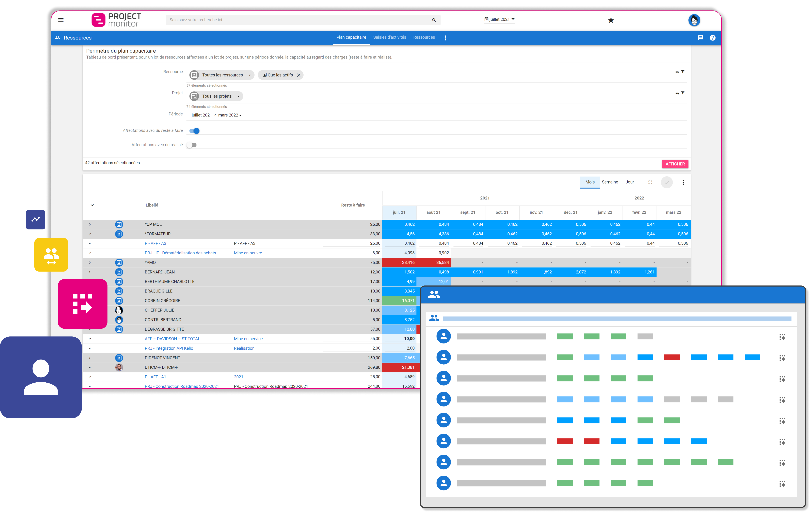812x513 pixels.
Task: Select the Semaine view tab
Action: point(610,182)
